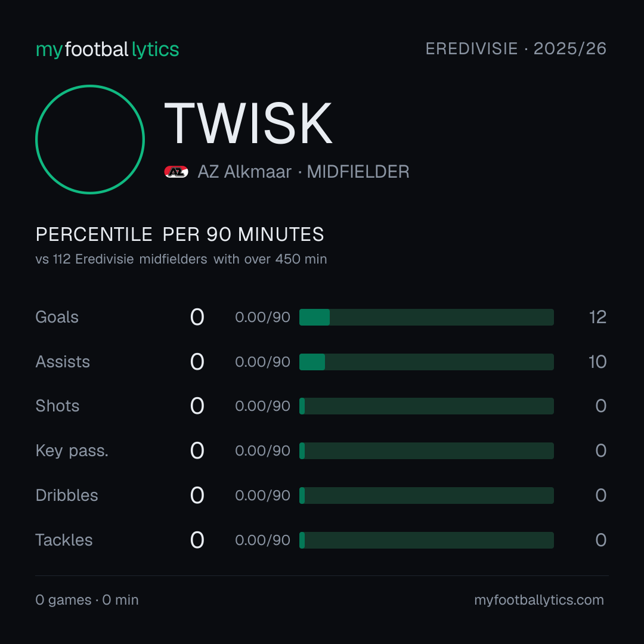The height and width of the screenshot is (644, 644).
Task: Click the Tackles stat label
Action: coord(64,540)
